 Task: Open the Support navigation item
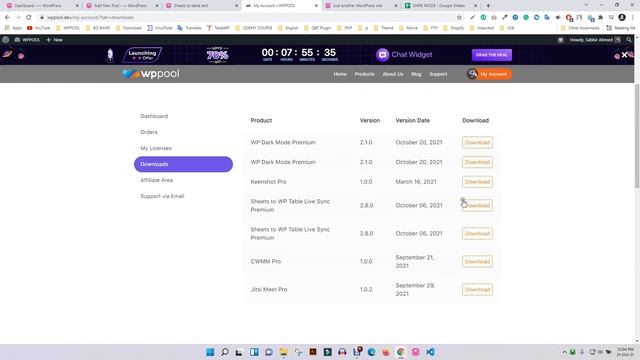[438, 74]
